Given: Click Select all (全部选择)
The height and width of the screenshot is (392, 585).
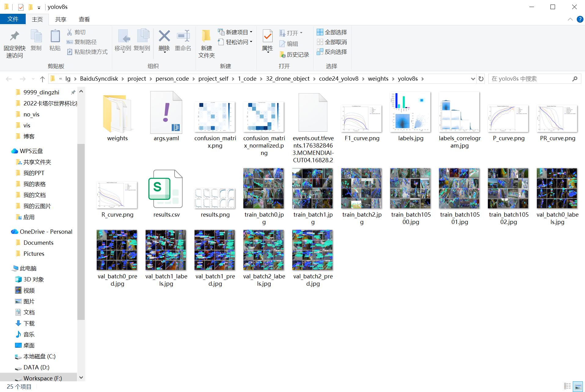Looking at the screenshot, I should tap(332, 32).
